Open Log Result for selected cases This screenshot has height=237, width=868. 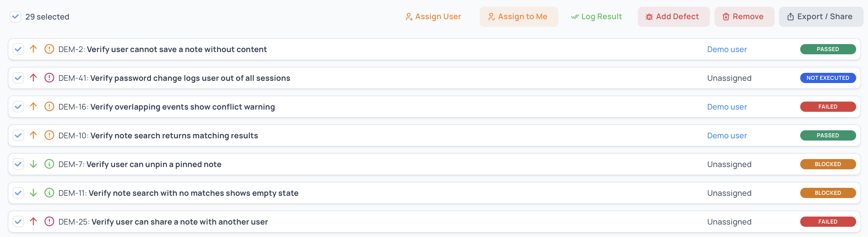(596, 17)
